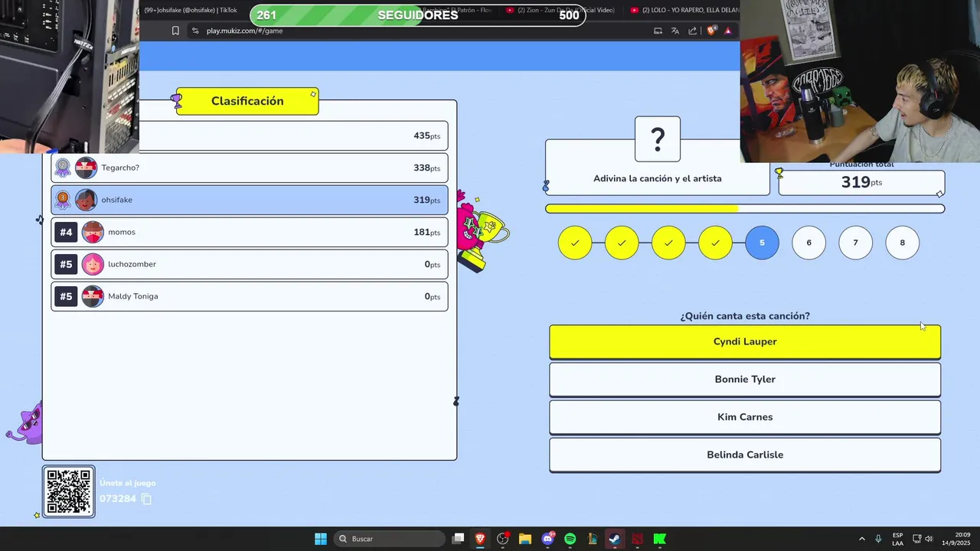Screen dimensions: 980x551
Task: Switch to the LOLO - YO RAPERO tab
Action: [x=684, y=10]
